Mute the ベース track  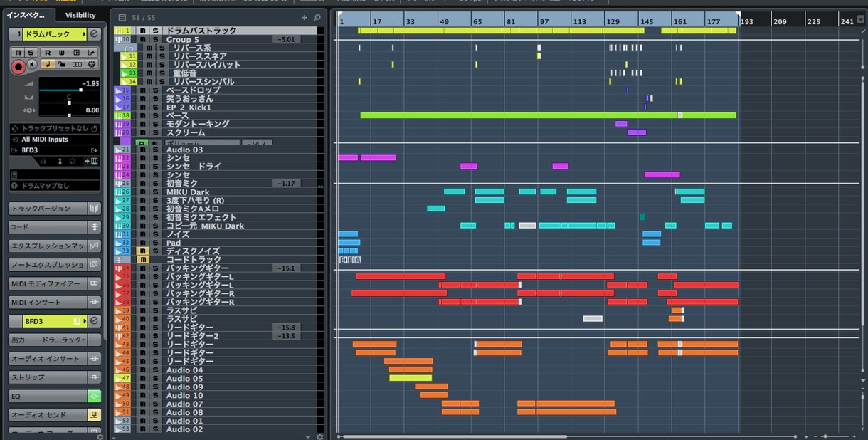point(143,115)
